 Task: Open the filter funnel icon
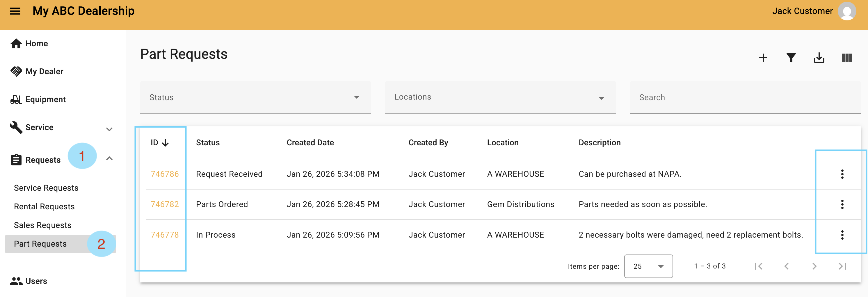[791, 58]
